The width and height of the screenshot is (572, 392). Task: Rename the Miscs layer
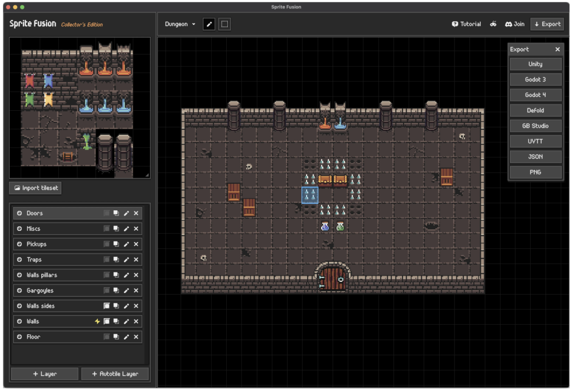pyautogui.click(x=126, y=229)
